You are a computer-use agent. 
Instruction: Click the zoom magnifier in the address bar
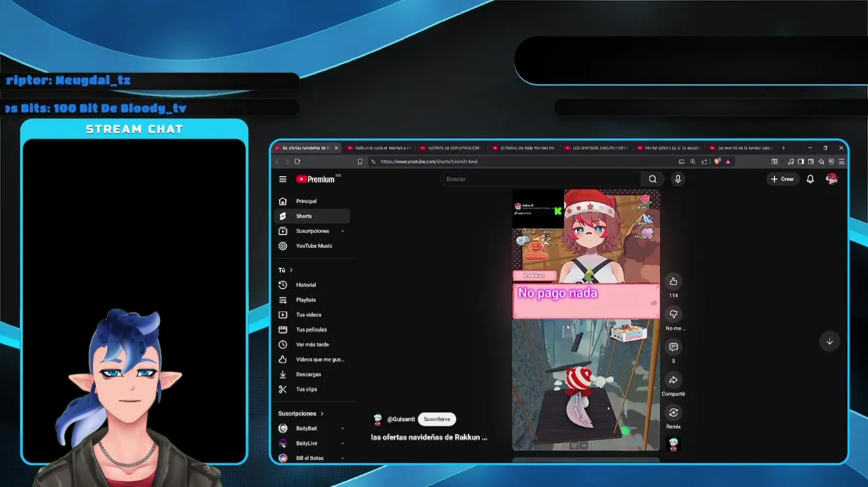click(693, 162)
